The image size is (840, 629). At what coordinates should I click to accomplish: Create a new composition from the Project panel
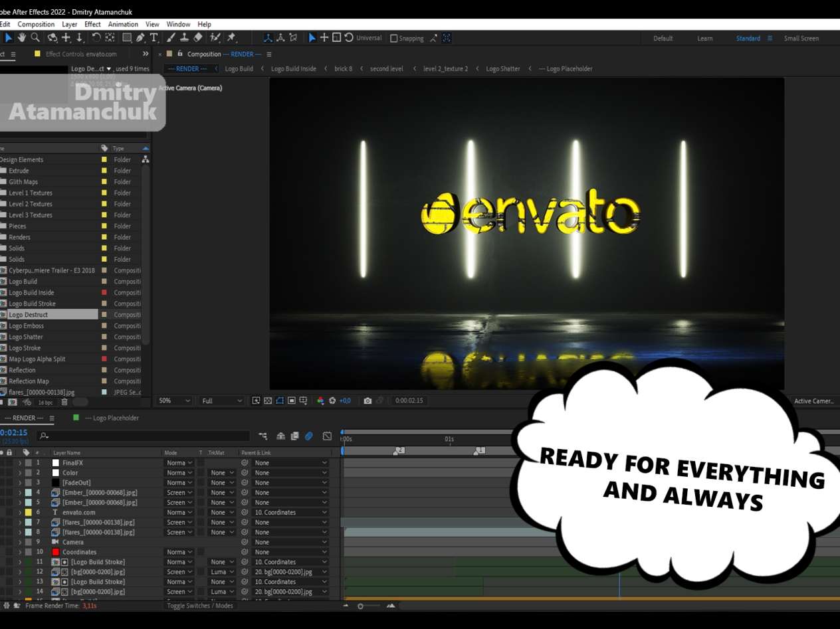13,403
